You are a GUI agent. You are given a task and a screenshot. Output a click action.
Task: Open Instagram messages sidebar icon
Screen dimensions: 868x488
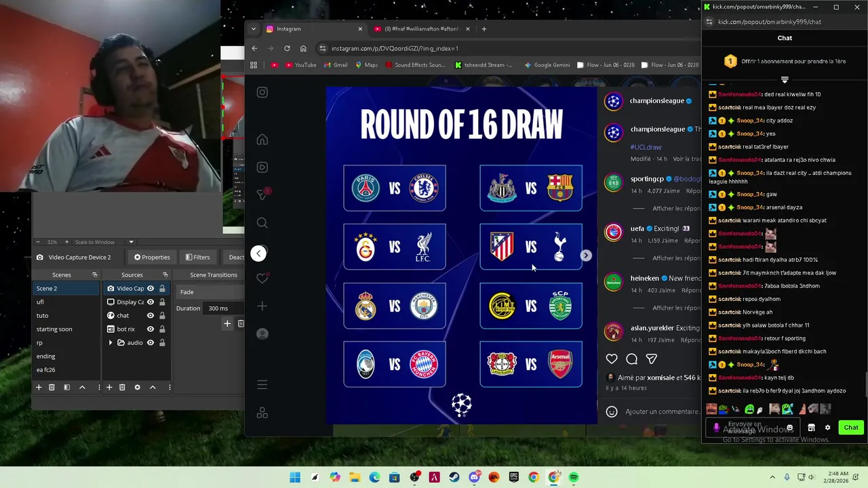click(262, 195)
